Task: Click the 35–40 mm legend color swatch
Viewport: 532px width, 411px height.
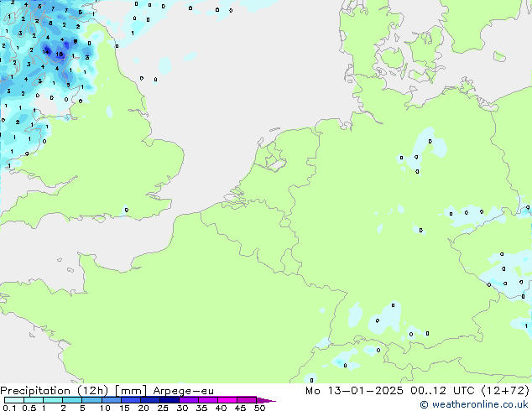Action: click(207, 400)
